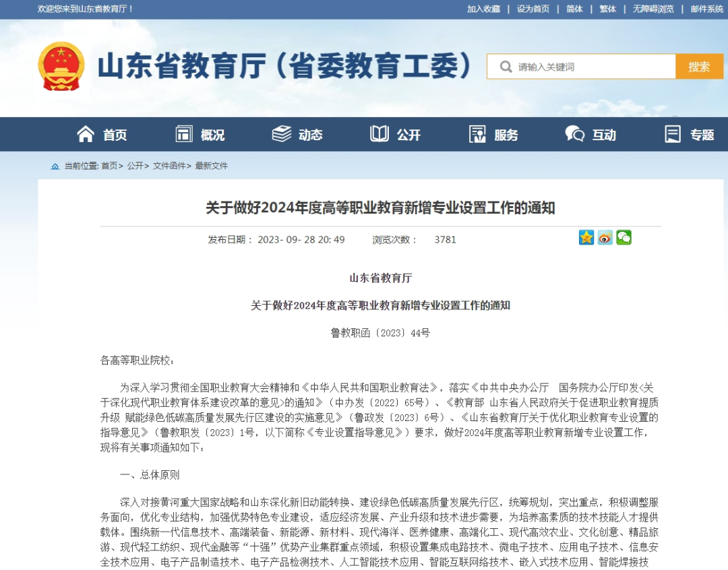Open the 互动 navigation section

(x=591, y=135)
